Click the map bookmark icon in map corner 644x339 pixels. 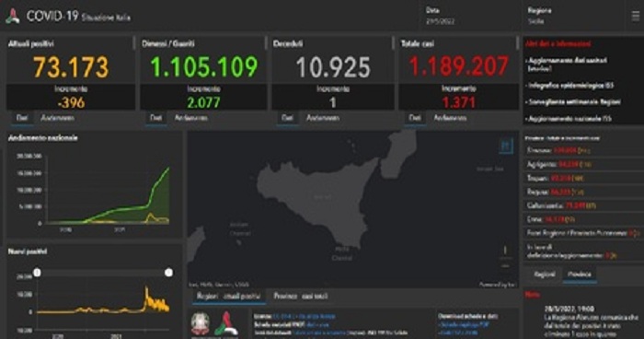coord(506,146)
